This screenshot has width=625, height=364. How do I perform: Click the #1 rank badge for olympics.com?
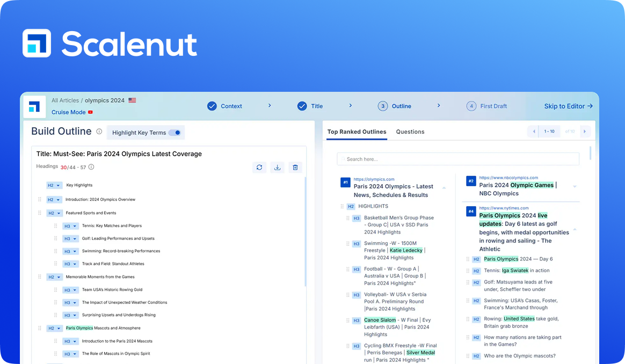pyautogui.click(x=346, y=182)
